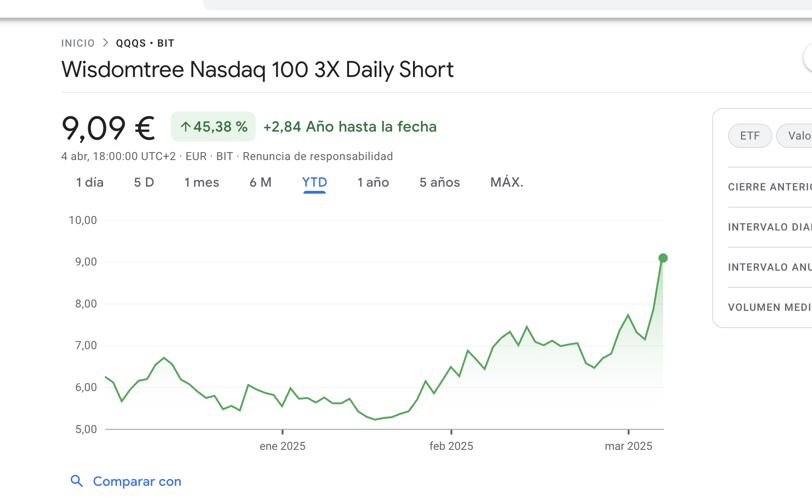Click the green endpoint dot on the chart
The width and height of the screenshot is (812, 504).
tap(663, 258)
